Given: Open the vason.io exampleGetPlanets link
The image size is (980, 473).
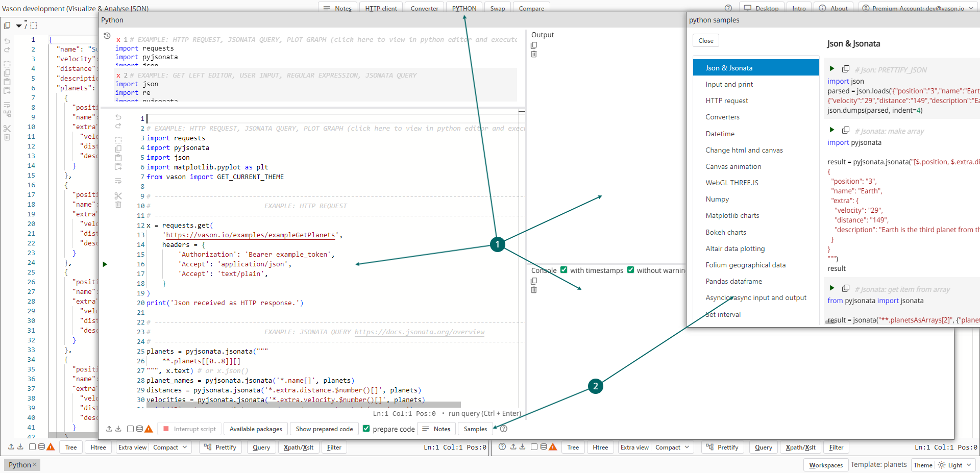Looking at the screenshot, I should [x=251, y=235].
